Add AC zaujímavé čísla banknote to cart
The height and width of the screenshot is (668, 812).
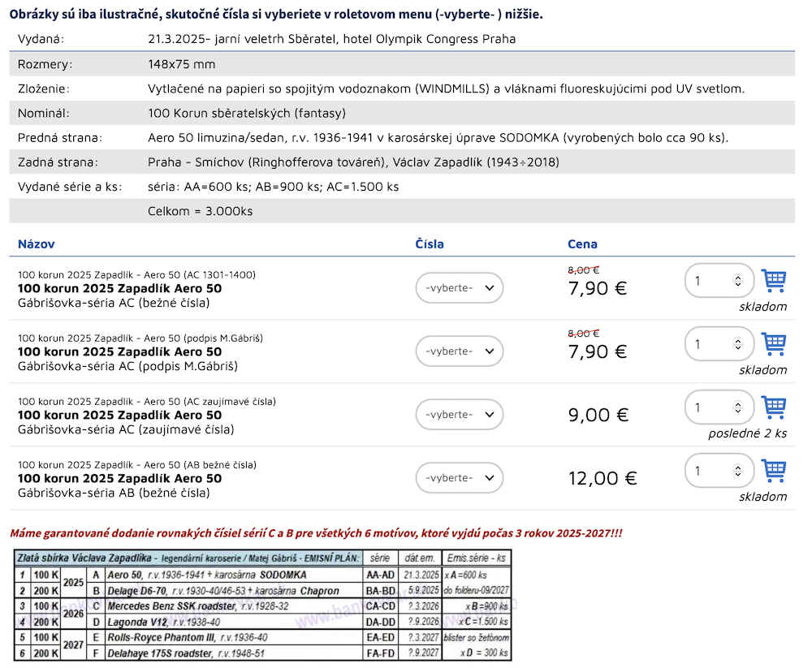point(774,407)
